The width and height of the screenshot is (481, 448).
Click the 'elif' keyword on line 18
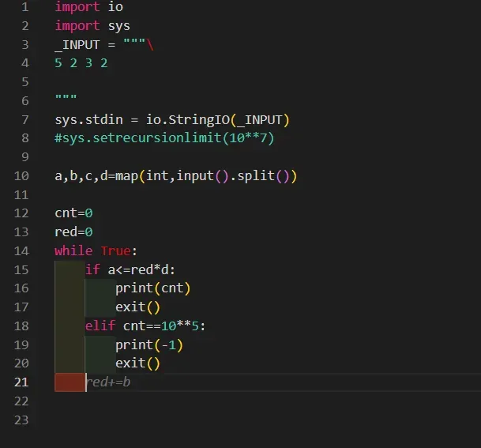click(100, 326)
